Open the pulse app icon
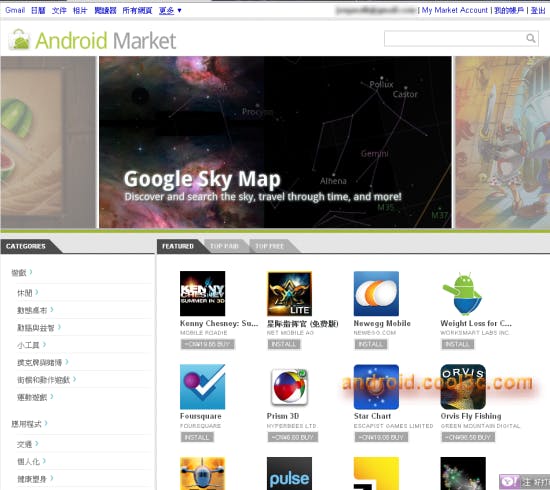This screenshot has height=490, width=550. pos(289,474)
